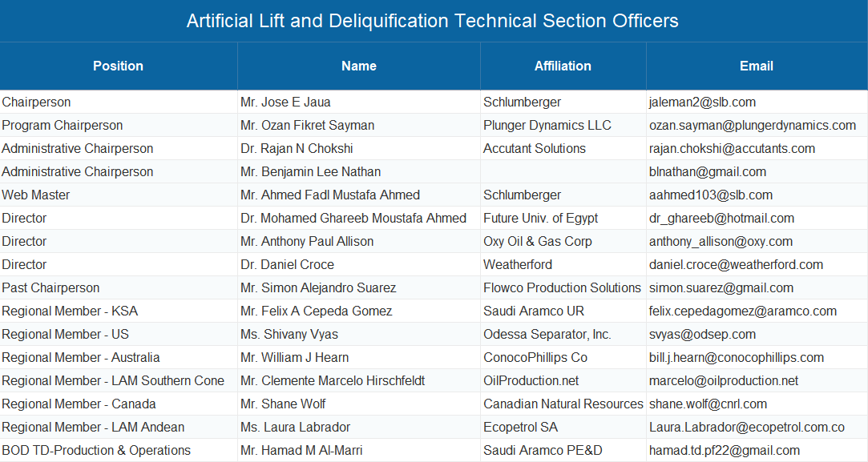This screenshot has width=868, height=462.
Task: Click Laura.Labrador@ecopetrol.com.co email
Action: 747,428
